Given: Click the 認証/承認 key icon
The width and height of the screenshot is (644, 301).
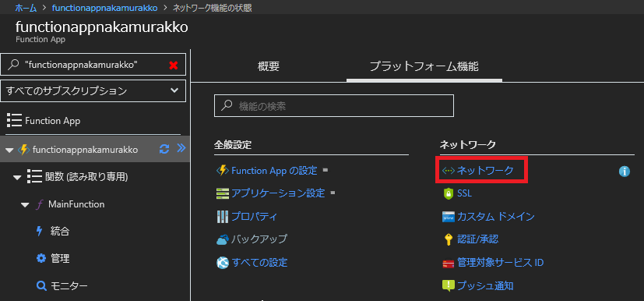Looking at the screenshot, I should coord(448,239).
